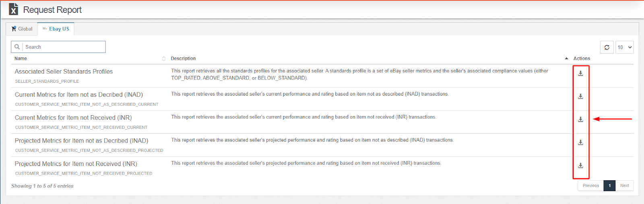Viewport: 644px width, 204px height.
Task: Download Projected Metrics INR report
Action: click(580, 165)
